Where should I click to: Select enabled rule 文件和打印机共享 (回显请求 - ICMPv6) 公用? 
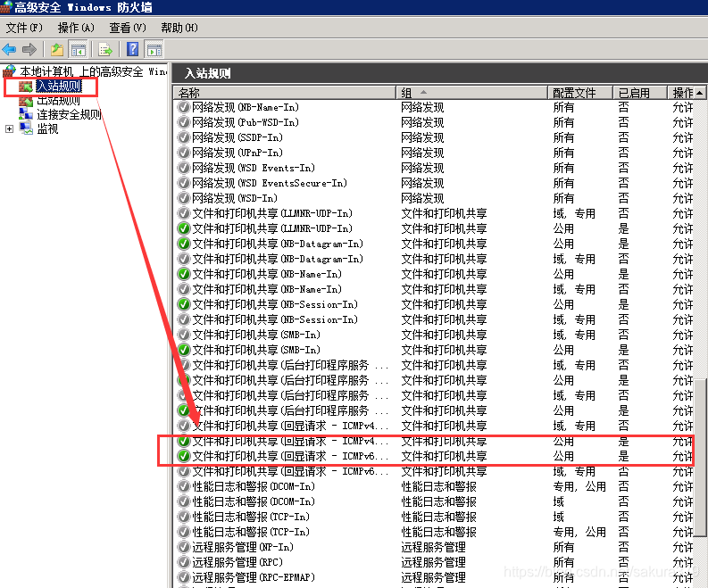tap(290, 456)
